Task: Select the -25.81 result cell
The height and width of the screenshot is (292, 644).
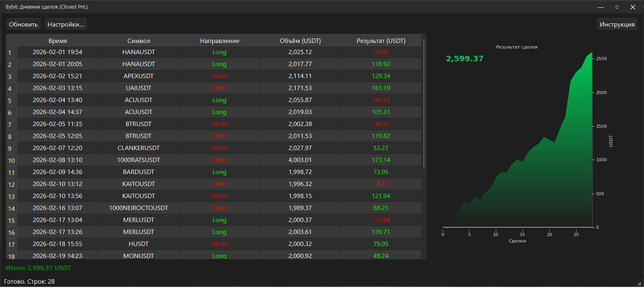Action: pos(381,52)
